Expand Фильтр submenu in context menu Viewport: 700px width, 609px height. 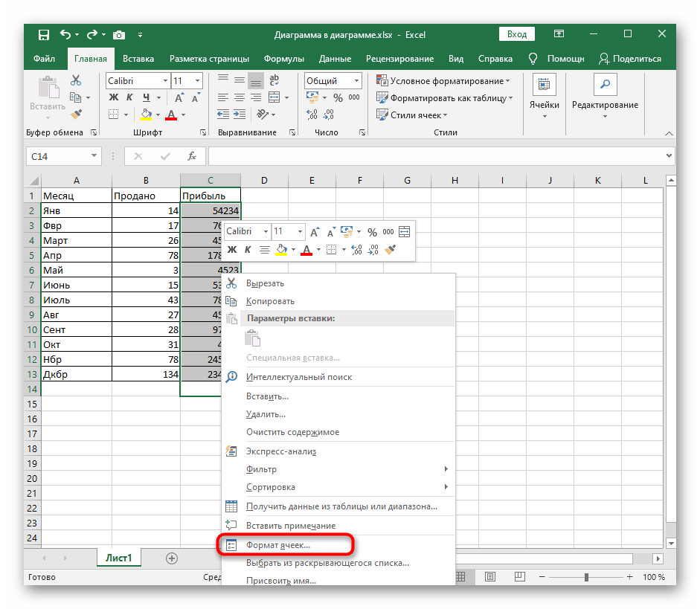(338, 469)
